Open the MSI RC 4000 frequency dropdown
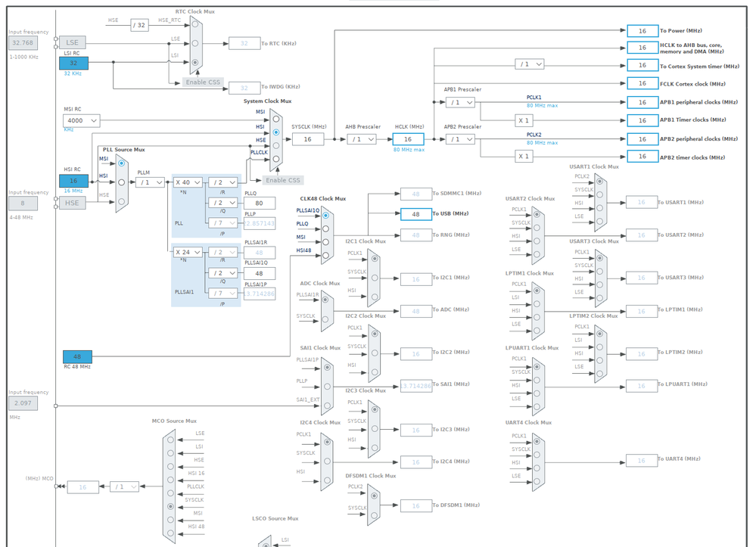Image resolution: width=756 pixels, height=547 pixels. [x=82, y=120]
